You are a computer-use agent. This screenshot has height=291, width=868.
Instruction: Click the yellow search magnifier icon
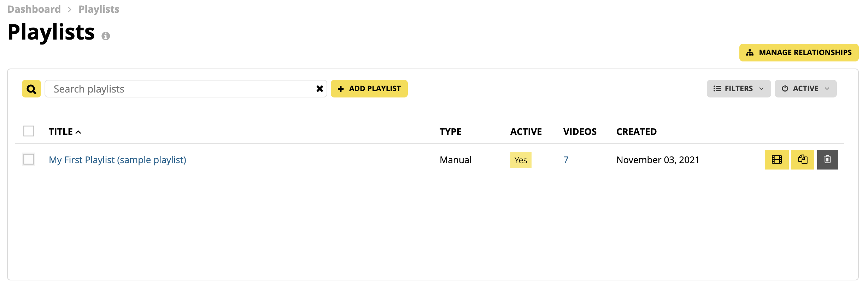pos(31,89)
